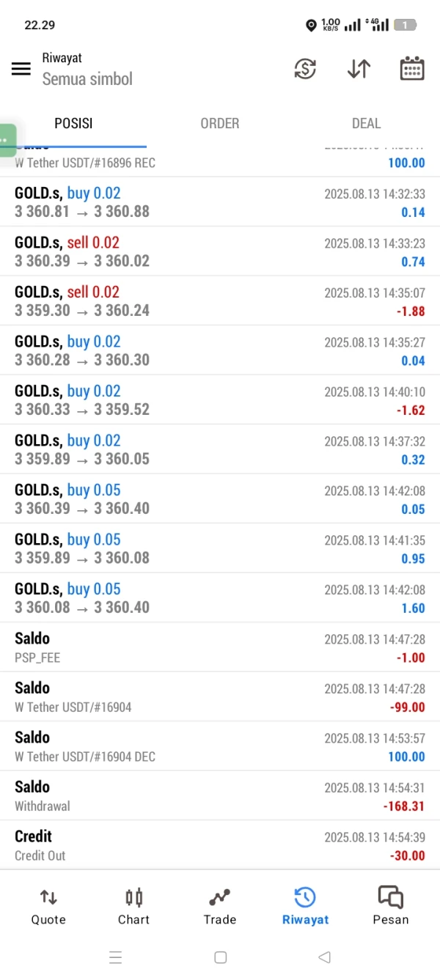Open GOLD.s buy 0.05 trade with 1.60 profit

click(x=220, y=598)
